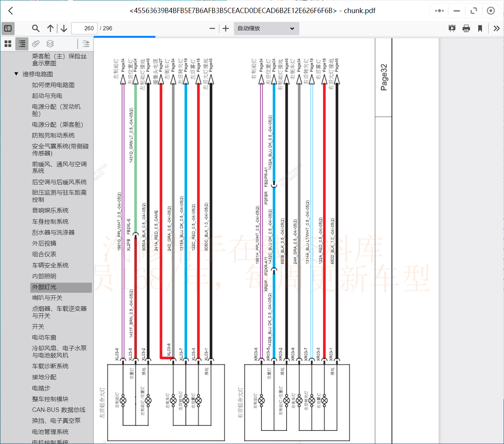Open the browser ellipsis menu

tap(439, 10)
